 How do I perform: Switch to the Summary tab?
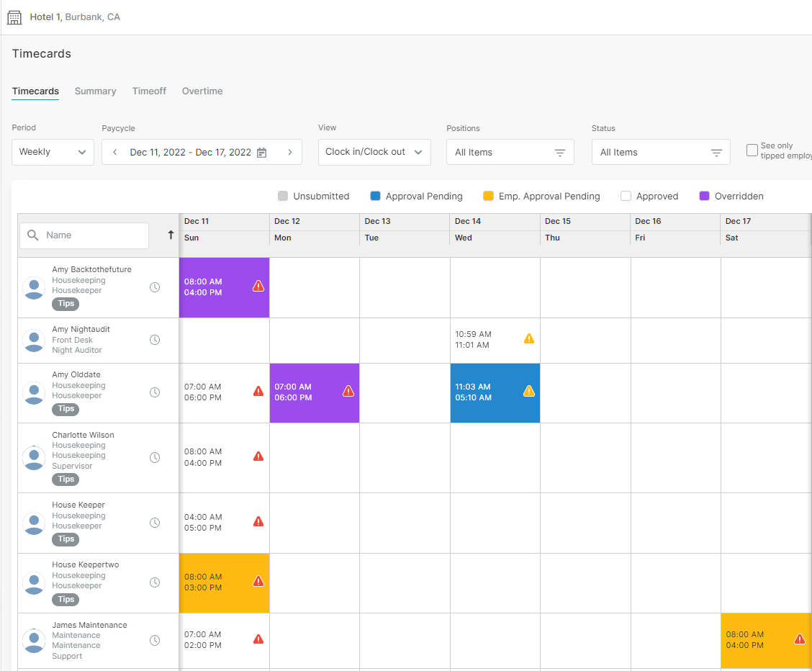click(95, 91)
